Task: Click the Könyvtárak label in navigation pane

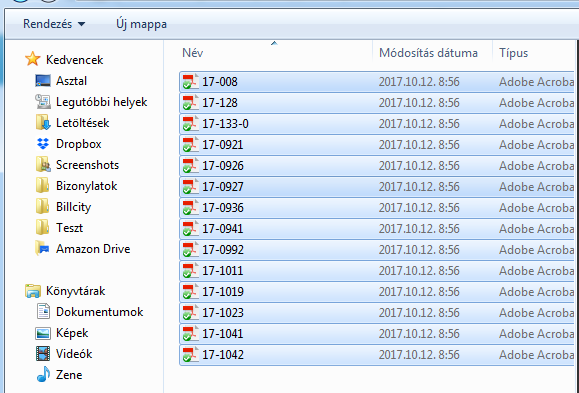Action: [x=76, y=291]
